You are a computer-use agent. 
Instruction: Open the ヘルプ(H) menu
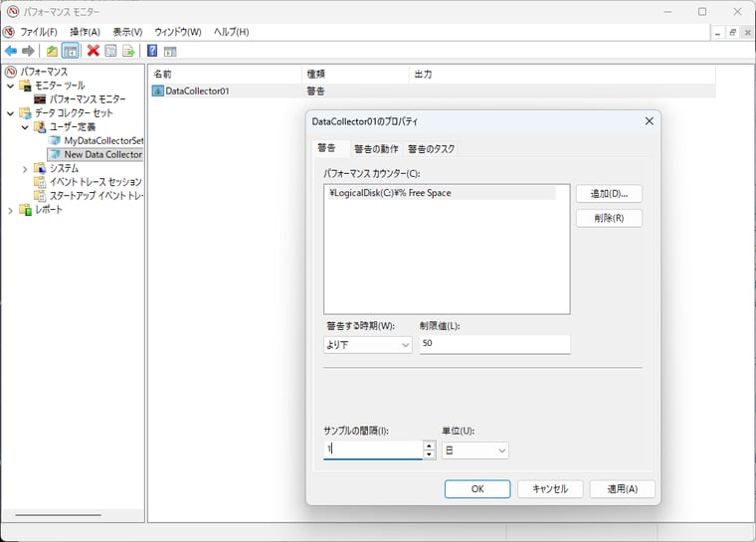tap(232, 32)
